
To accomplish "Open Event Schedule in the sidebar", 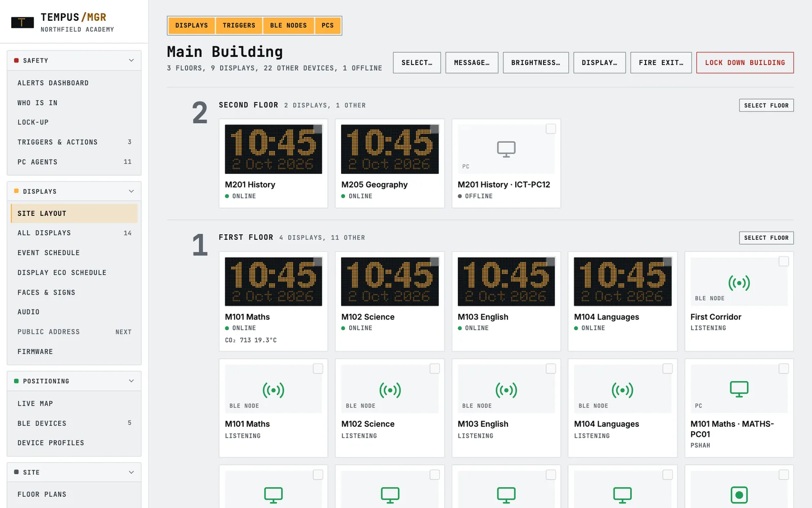I will click(74, 252).
